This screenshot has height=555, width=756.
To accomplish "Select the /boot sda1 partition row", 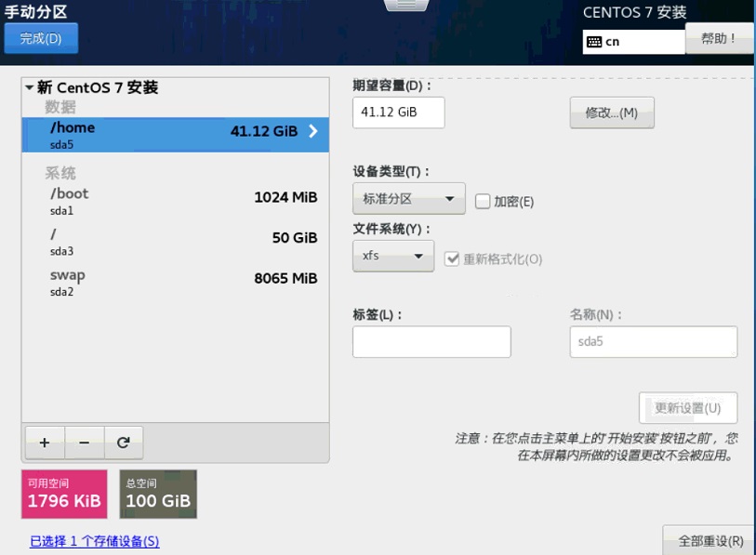I will 176,201.
